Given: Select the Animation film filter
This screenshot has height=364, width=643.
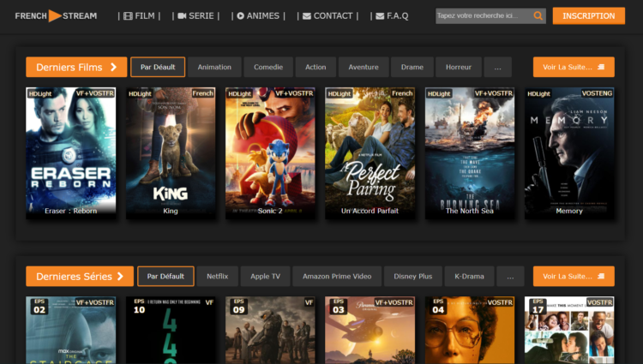Looking at the screenshot, I should click(x=214, y=67).
